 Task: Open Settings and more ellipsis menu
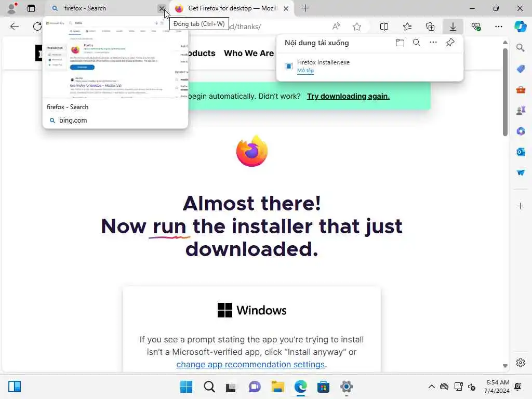(498, 26)
